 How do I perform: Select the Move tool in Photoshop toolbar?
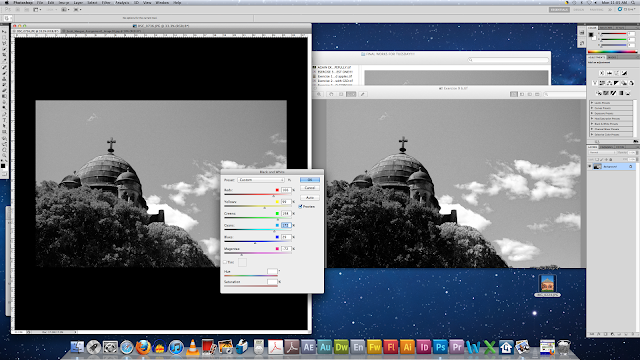pyautogui.click(x=4, y=31)
